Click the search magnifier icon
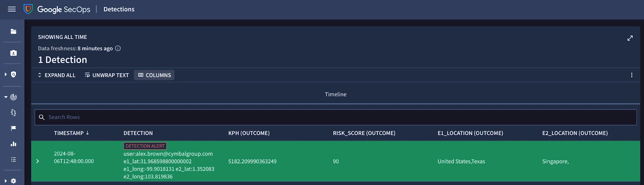This screenshot has height=185, width=644. coord(41,117)
